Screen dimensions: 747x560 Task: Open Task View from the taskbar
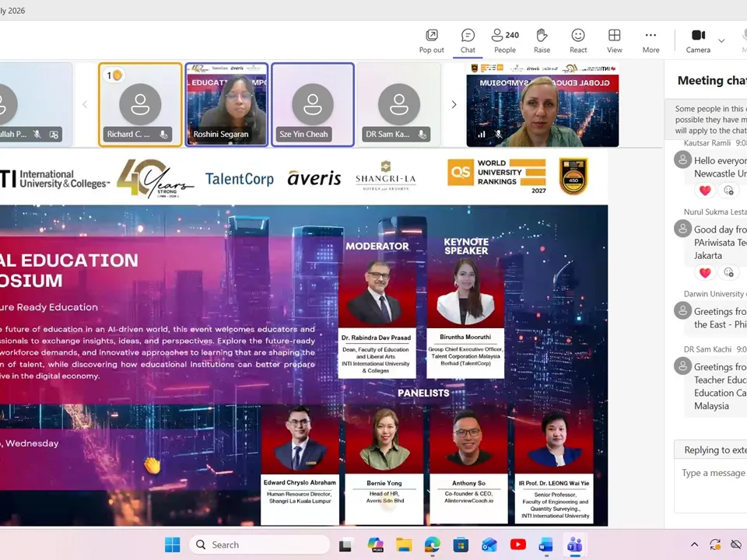pos(346,544)
